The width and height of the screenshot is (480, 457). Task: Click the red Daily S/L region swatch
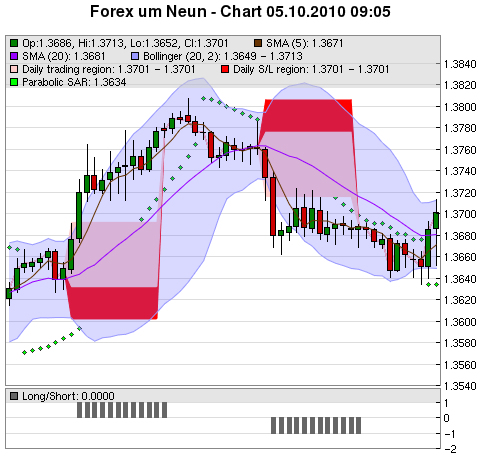225,69
